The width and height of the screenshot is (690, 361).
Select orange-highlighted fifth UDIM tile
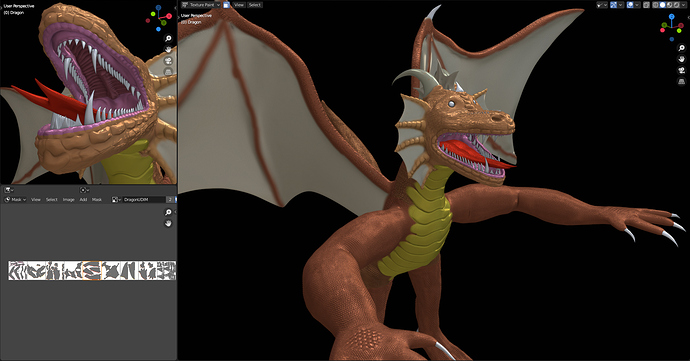tap(92, 270)
